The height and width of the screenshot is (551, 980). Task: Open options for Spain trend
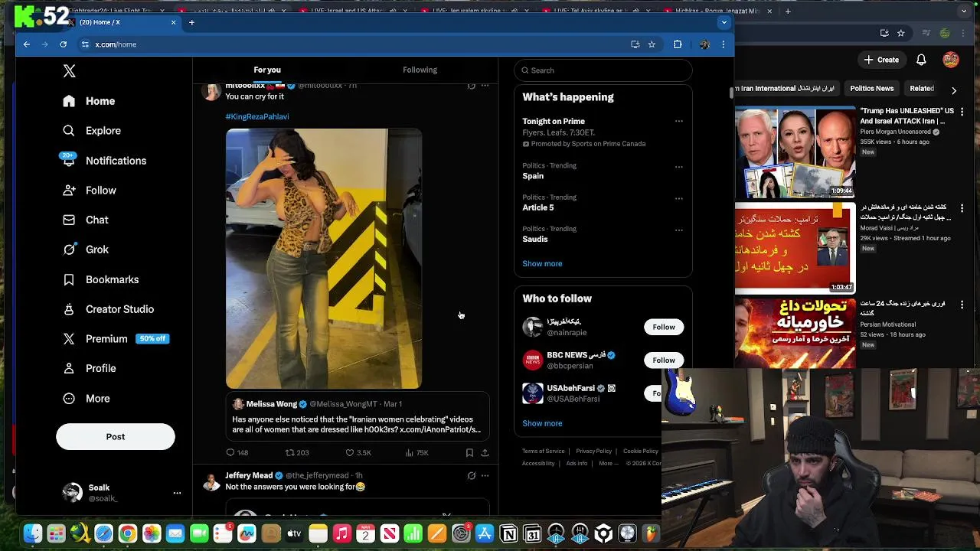[x=678, y=167]
